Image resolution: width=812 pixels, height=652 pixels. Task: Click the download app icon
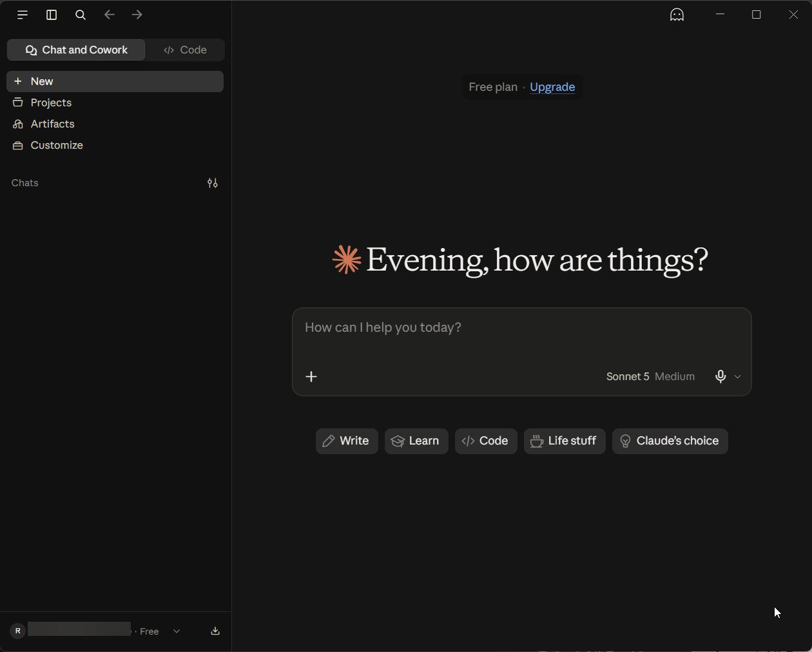215,631
